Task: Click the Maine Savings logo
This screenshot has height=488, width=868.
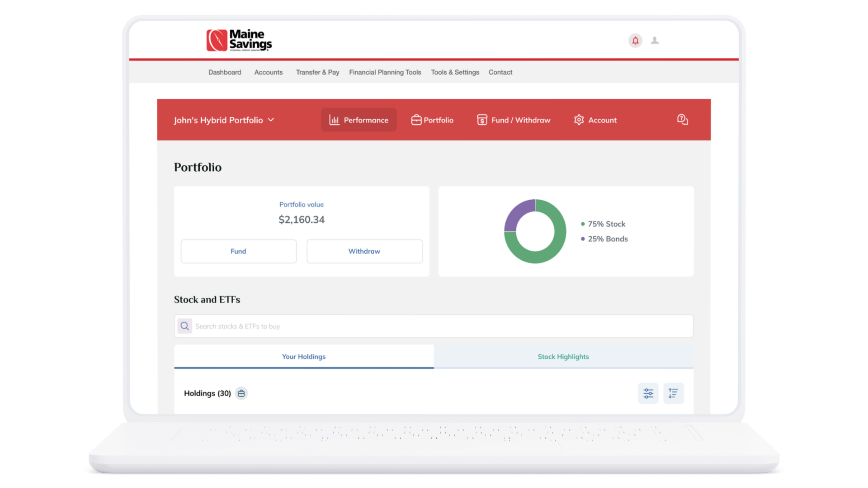Action: pos(239,41)
